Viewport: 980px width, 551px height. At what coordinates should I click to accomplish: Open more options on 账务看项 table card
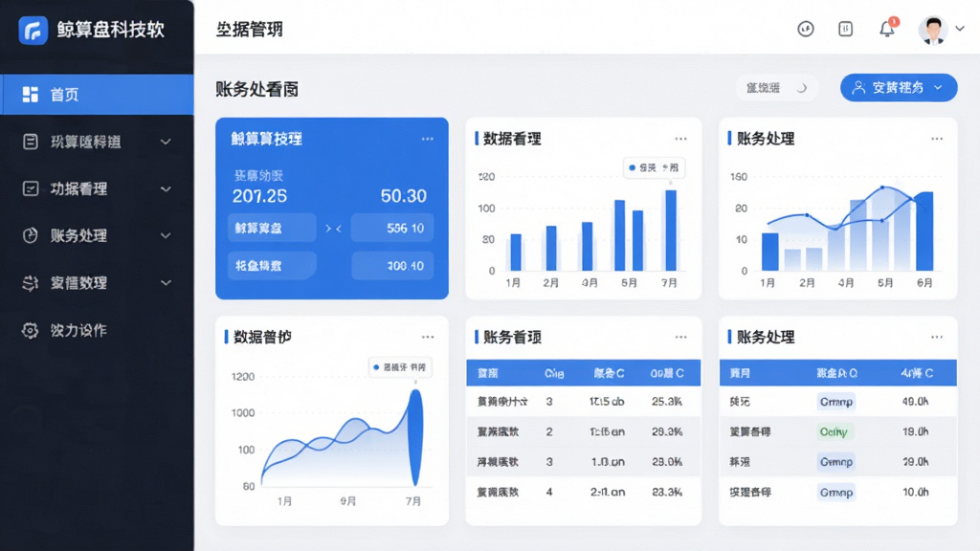tap(680, 337)
